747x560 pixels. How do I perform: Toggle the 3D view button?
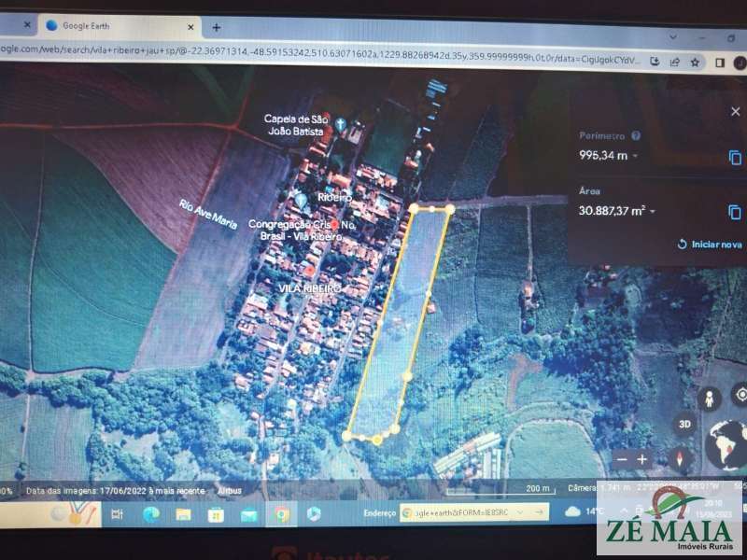pyautogui.click(x=684, y=424)
